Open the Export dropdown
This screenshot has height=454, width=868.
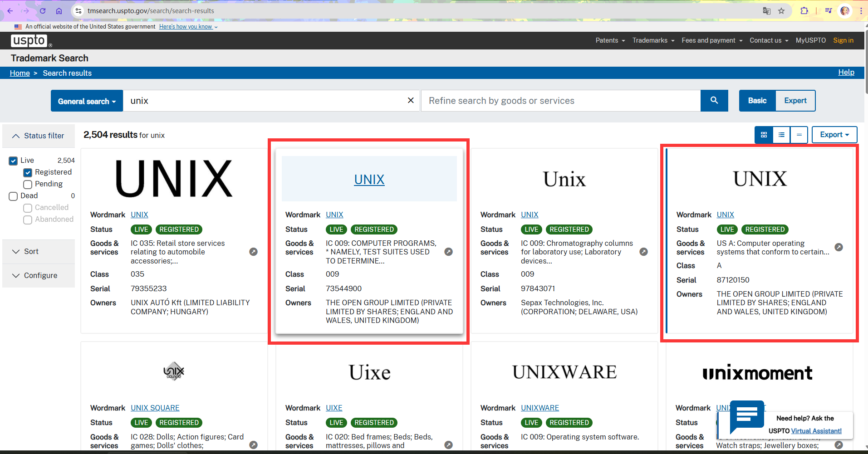[x=834, y=135]
